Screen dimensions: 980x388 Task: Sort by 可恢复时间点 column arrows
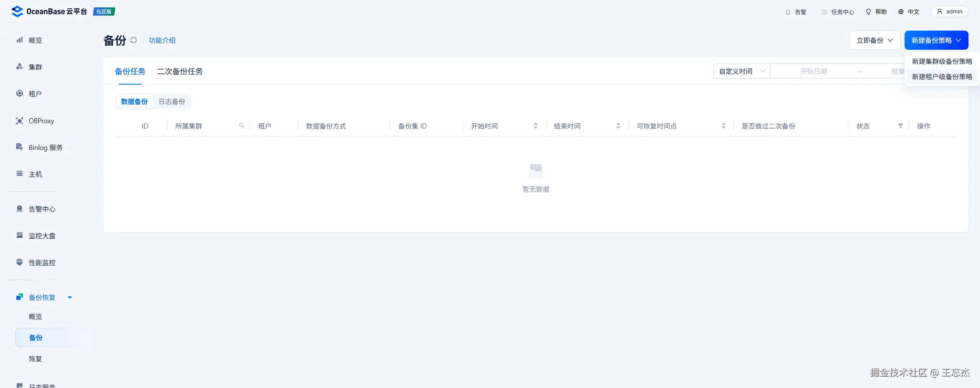click(x=724, y=126)
